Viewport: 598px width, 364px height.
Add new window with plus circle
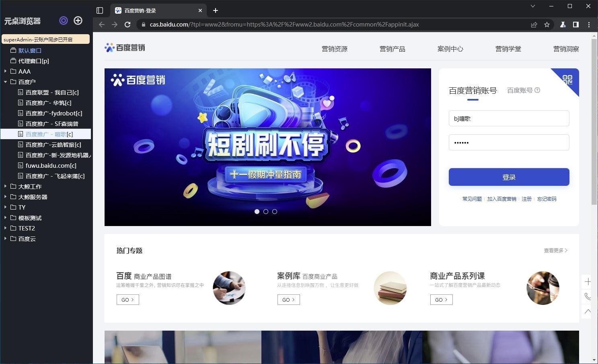click(78, 21)
